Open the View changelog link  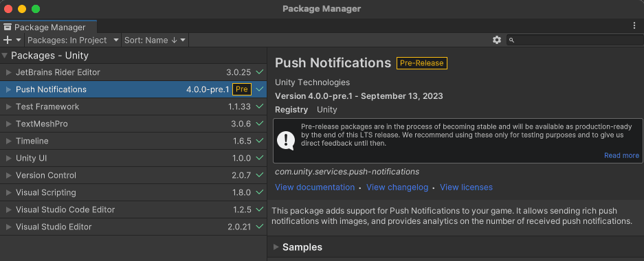(x=397, y=187)
